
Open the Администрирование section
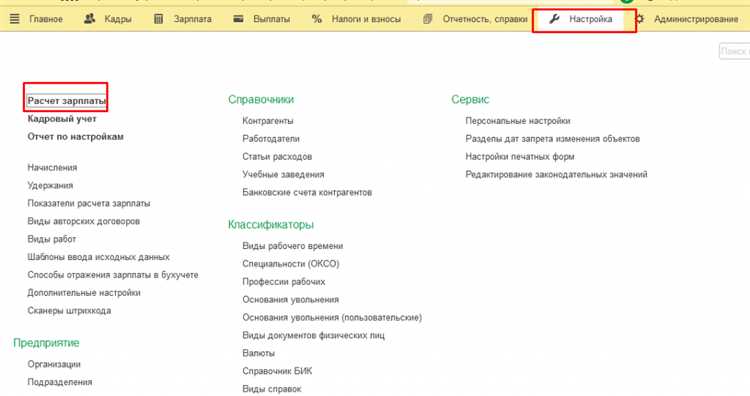pos(696,19)
